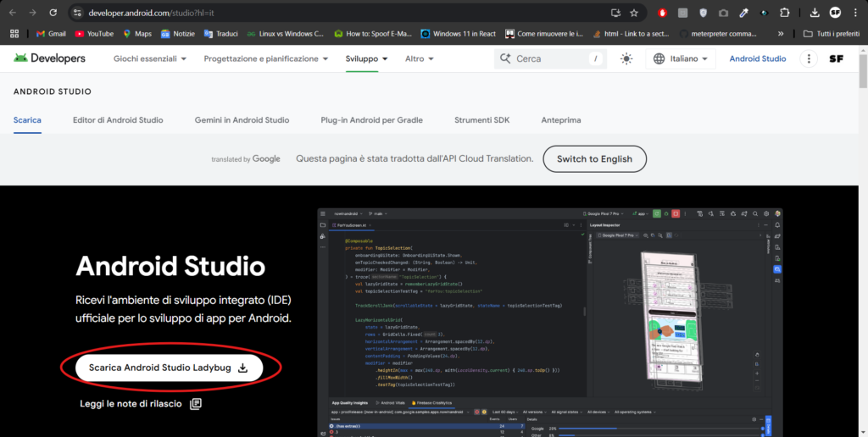Bookmark this page with the star icon
The image size is (868, 437).
[x=634, y=12]
